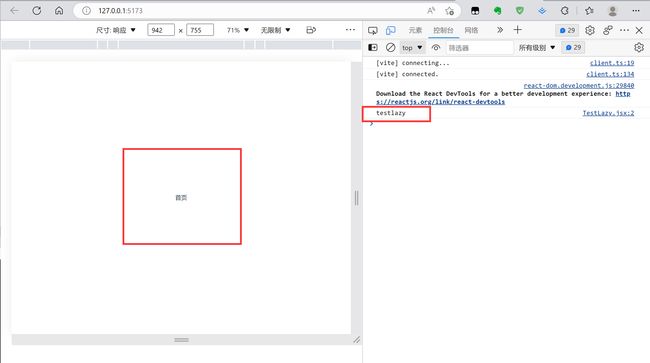This screenshot has width=650, height=363.
Task: Rotate the device viewport icon
Action: [311, 30]
